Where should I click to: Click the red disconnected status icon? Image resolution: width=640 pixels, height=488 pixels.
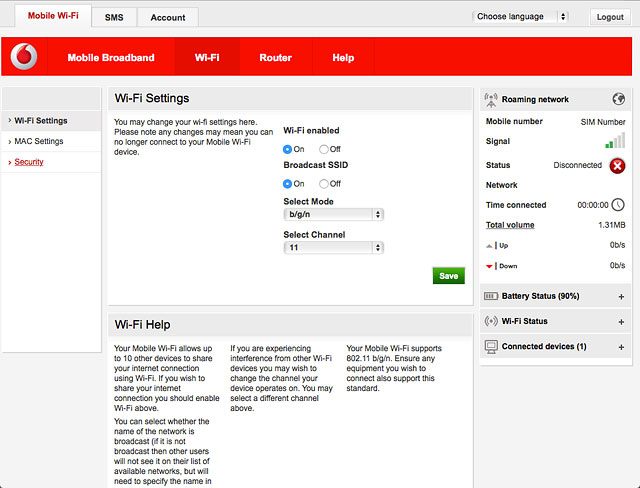click(617, 165)
